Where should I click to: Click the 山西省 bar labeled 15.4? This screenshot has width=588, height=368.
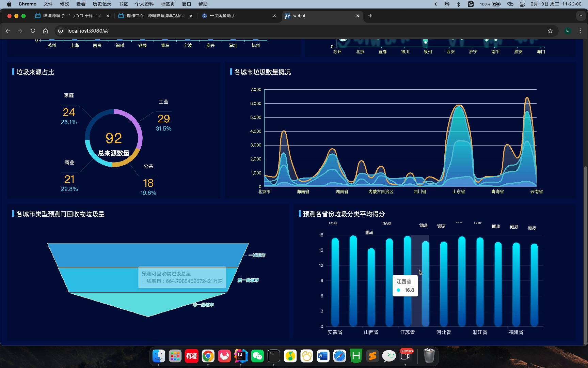371,287
